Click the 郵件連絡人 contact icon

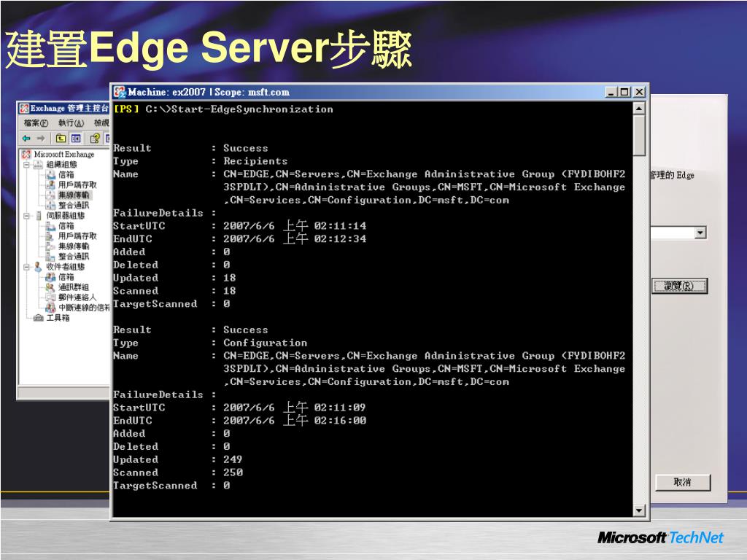(50, 297)
